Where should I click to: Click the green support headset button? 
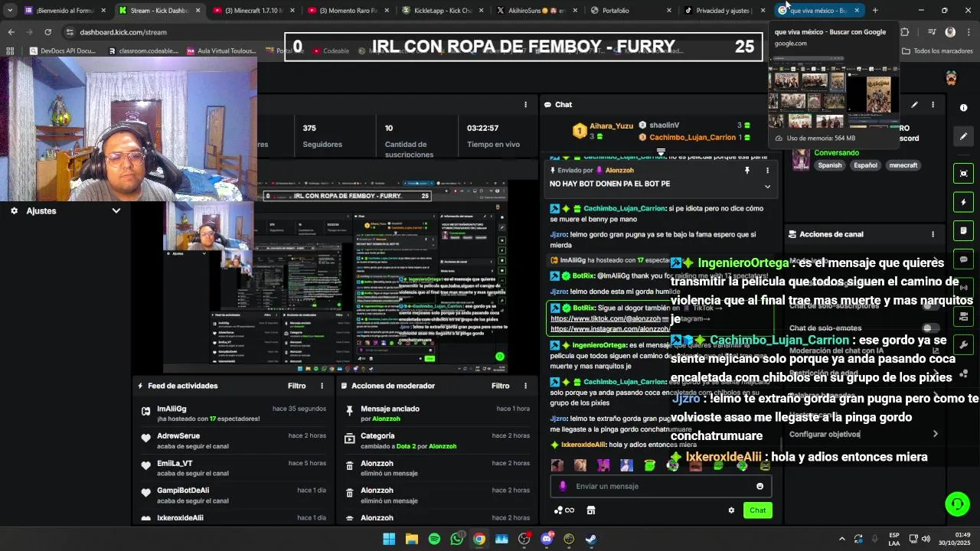(957, 504)
